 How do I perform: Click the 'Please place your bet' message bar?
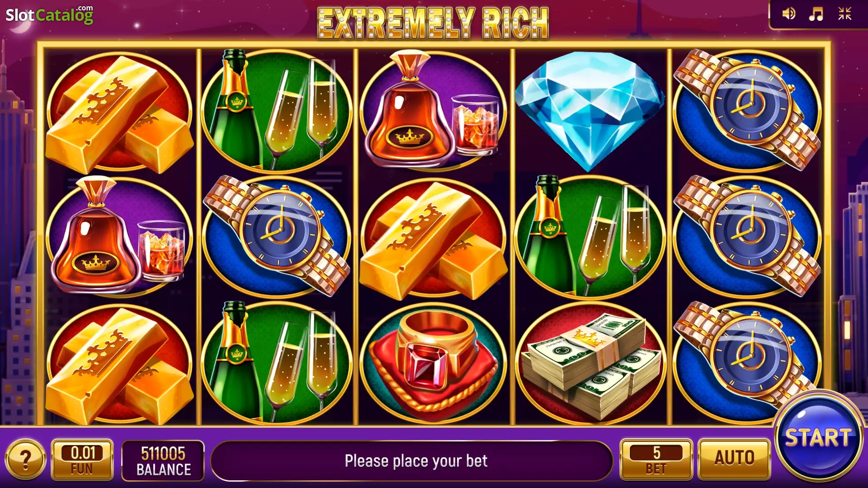[x=412, y=461]
